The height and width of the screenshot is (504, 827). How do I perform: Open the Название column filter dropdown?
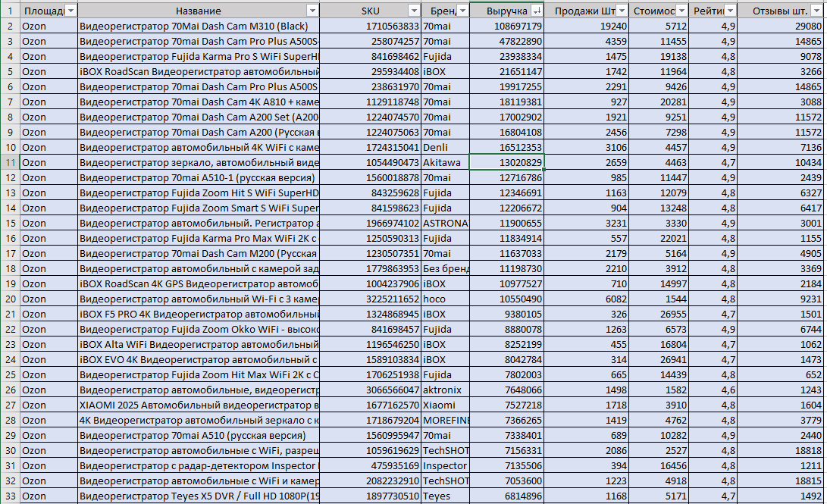pyautogui.click(x=313, y=11)
